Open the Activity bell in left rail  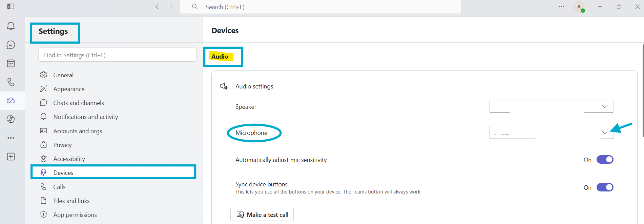pyautogui.click(x=11, y=26)
